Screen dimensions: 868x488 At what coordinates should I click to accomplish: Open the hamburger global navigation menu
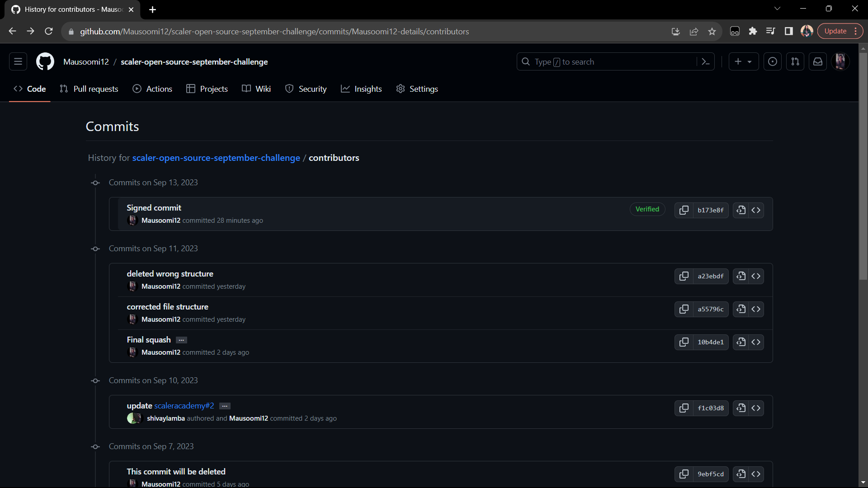pyautogui.click(x=18, y=62)
